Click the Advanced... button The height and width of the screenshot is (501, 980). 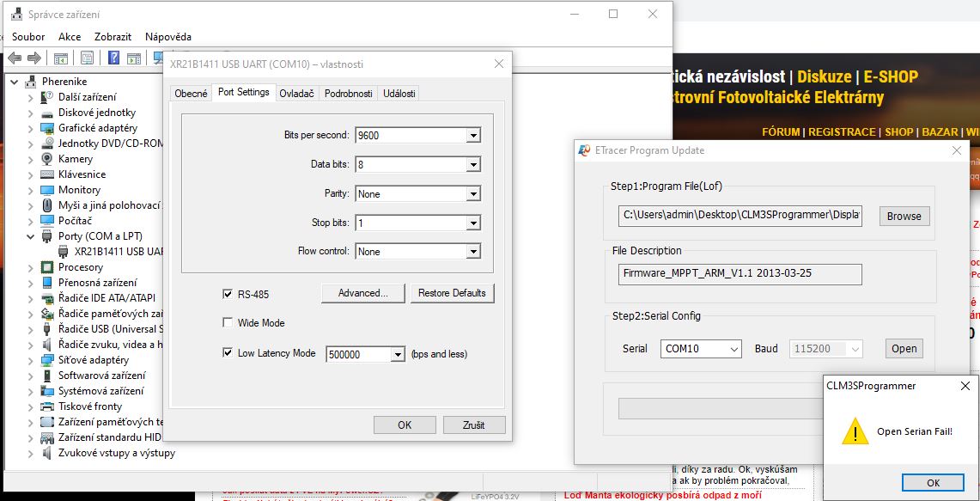click(363, 293)
